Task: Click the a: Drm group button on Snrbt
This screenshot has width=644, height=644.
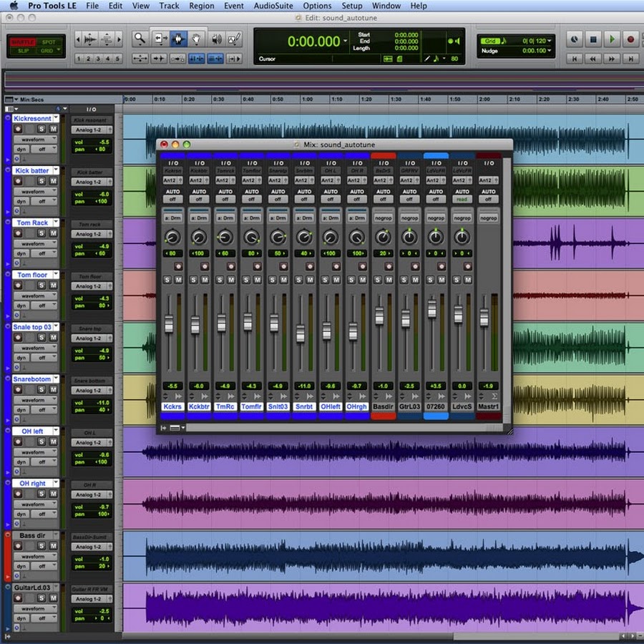Action: click(x=304, y=218)
